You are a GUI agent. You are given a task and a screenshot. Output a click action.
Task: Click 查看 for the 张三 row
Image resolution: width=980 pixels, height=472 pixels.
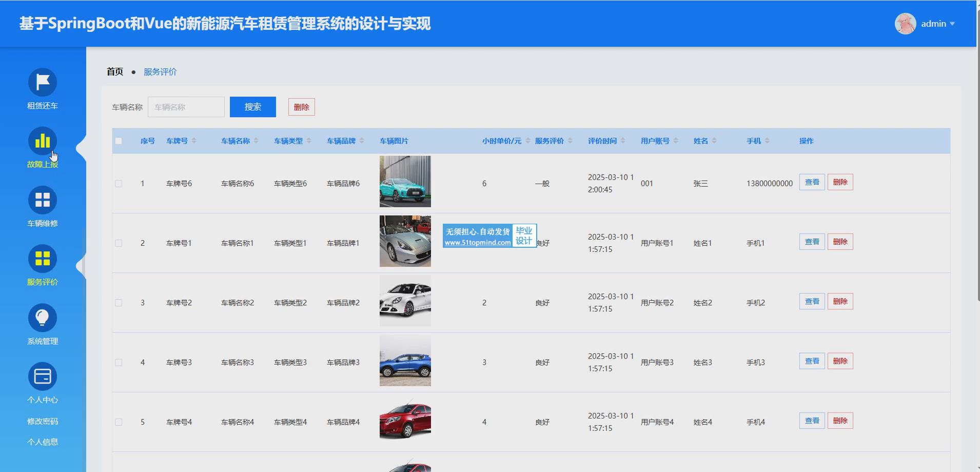click(812, 182)
